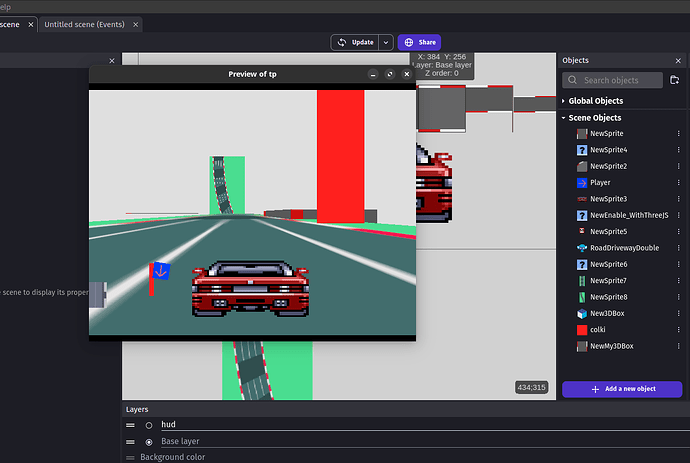Switch to the scene editor tab
This screenshot has height=463, width=690.
point(10,25)
